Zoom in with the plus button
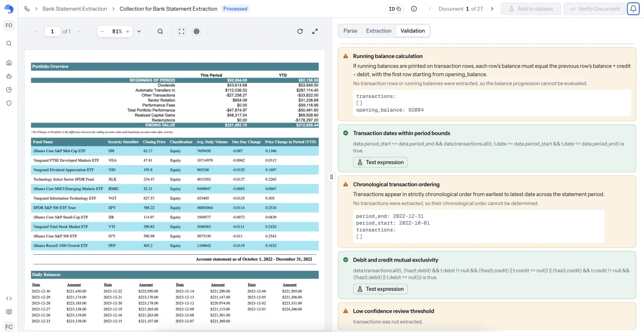 click(128, 31)
